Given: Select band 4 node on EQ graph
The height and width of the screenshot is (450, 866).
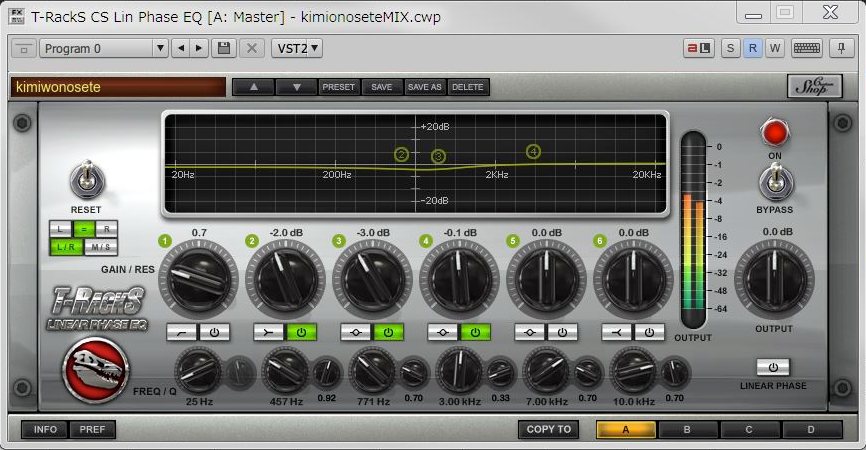Looking at the screenshot, I should pyautogui.click(x=533, y=151).
